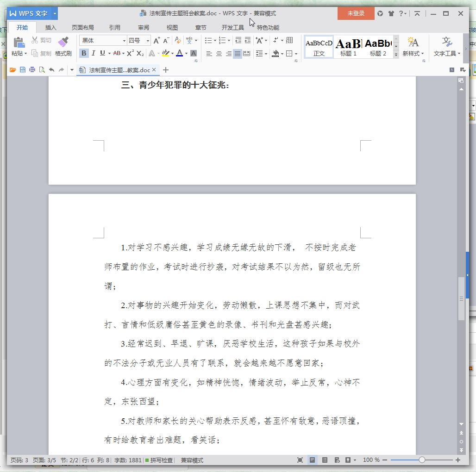Switch to full screen view in status bar
Image resolution: width=476 pixels, height=472 pixels.
300,460
